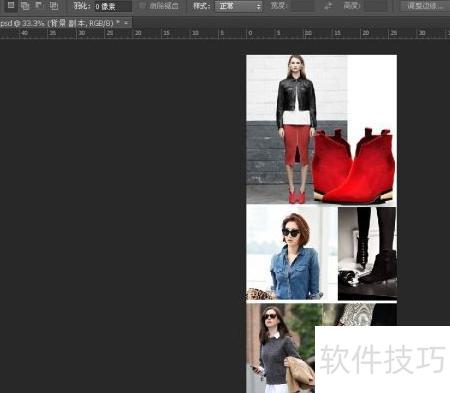
Task: Click the height (高度) input field
Action: 377,6
